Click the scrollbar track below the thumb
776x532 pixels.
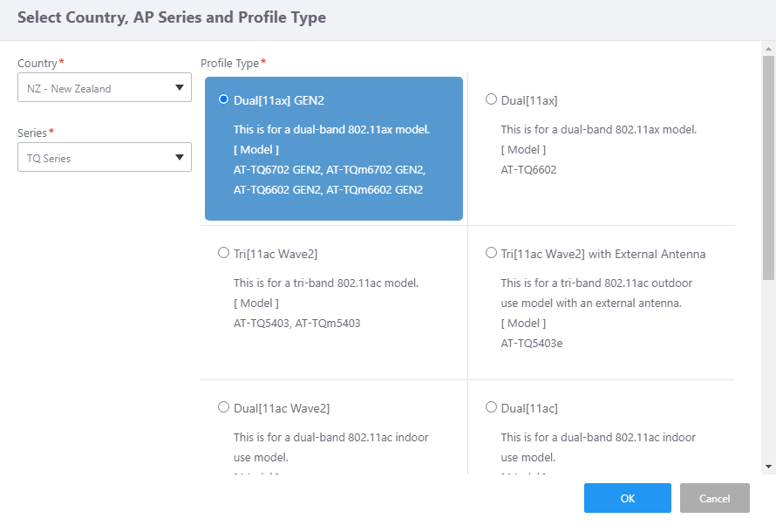point(768,375)
